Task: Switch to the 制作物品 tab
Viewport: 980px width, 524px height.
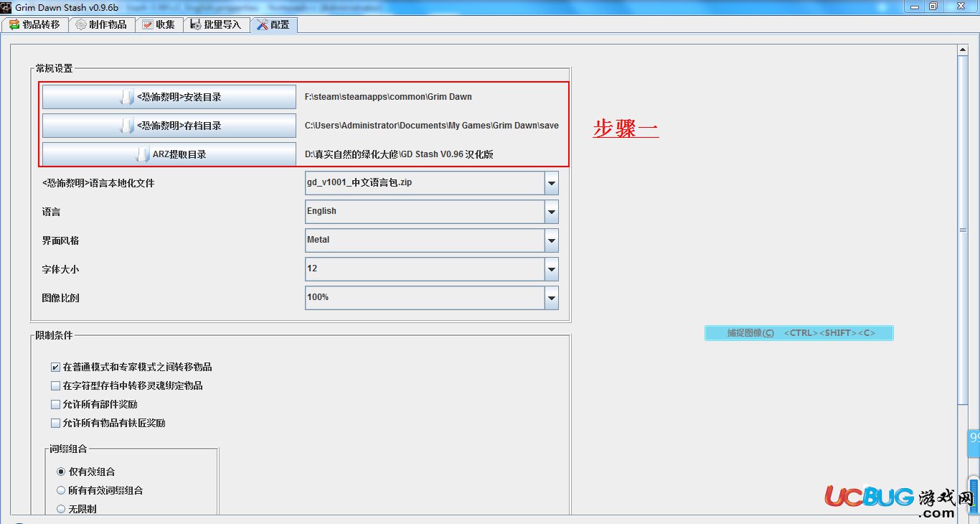Action: click(101, 24)
